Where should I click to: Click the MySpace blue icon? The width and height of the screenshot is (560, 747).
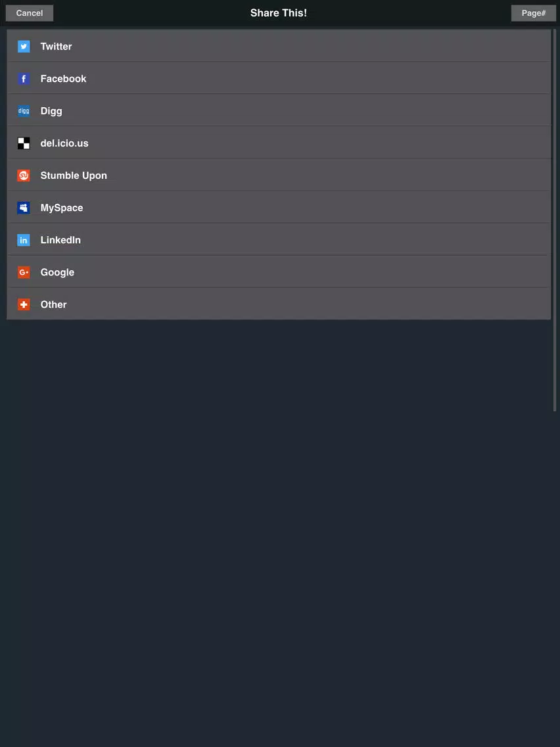tap(24, 208)
